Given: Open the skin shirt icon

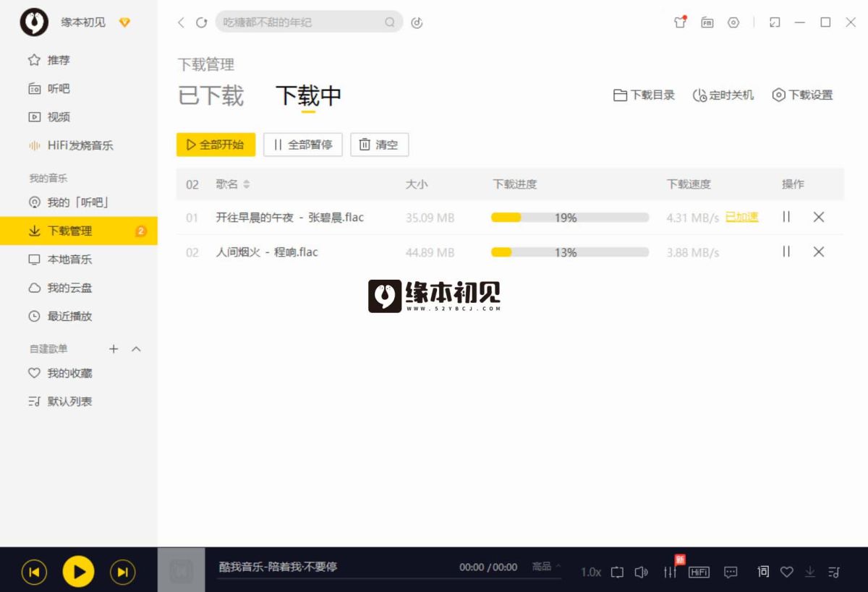Looking at the screenshot, I should [680, 22].
